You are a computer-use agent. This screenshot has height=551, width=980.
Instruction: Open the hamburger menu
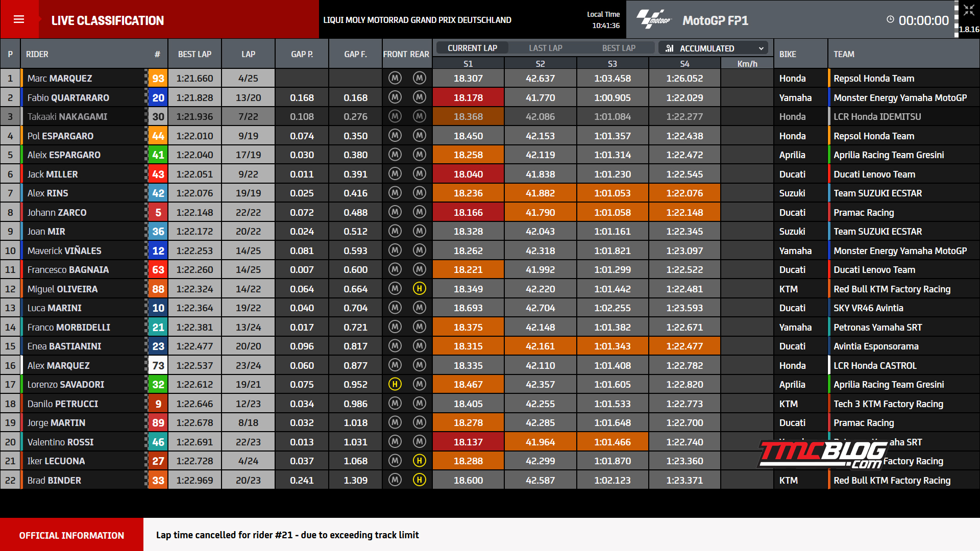(x=19, y=19)
